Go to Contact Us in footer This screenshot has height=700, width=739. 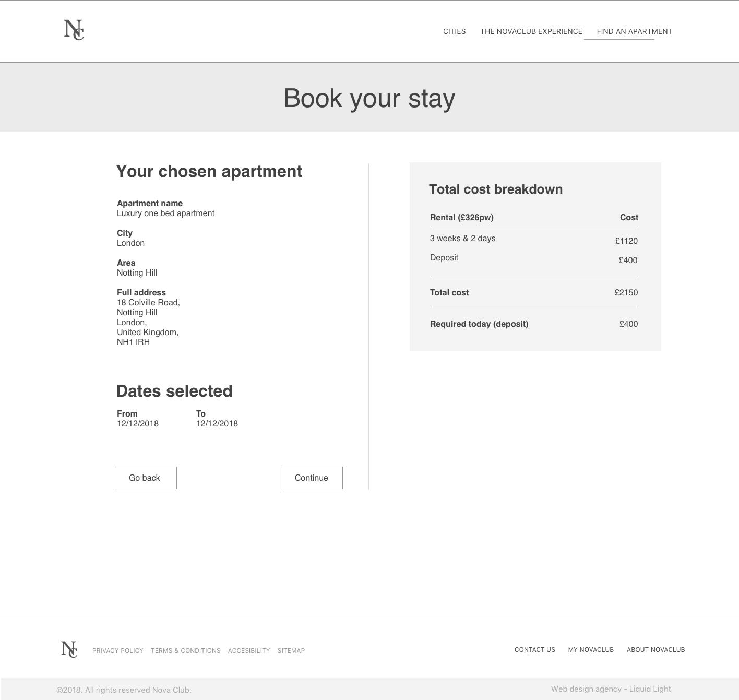pos(534,650)
